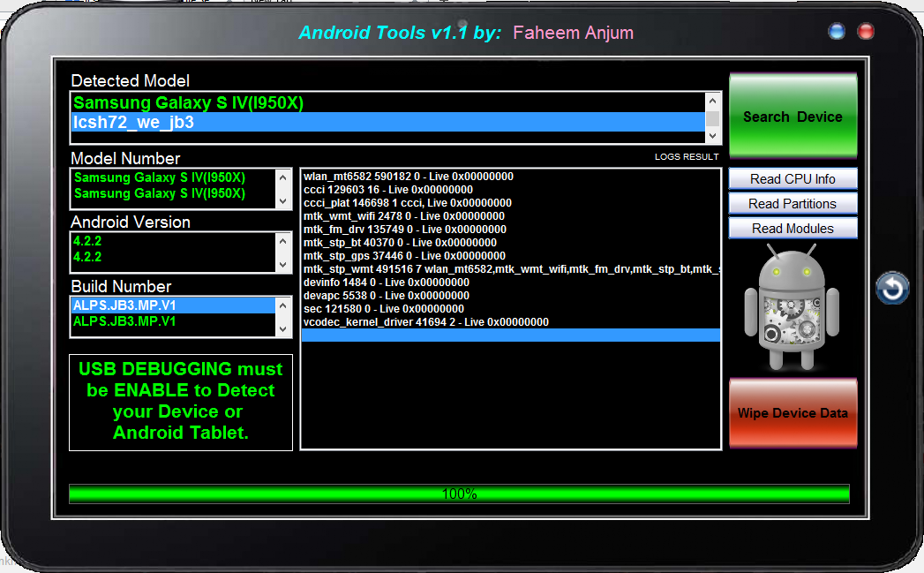Click the red Wipe Device Data button
This screenshot has height=573, width=924.
click(793, 413)
